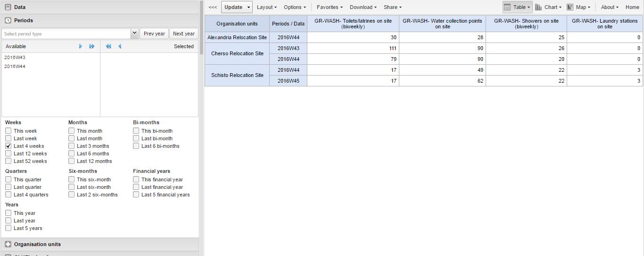644x256 pixels.
Task: Click the left panel vertical scrollbar
Action: [x=202, y=28]
